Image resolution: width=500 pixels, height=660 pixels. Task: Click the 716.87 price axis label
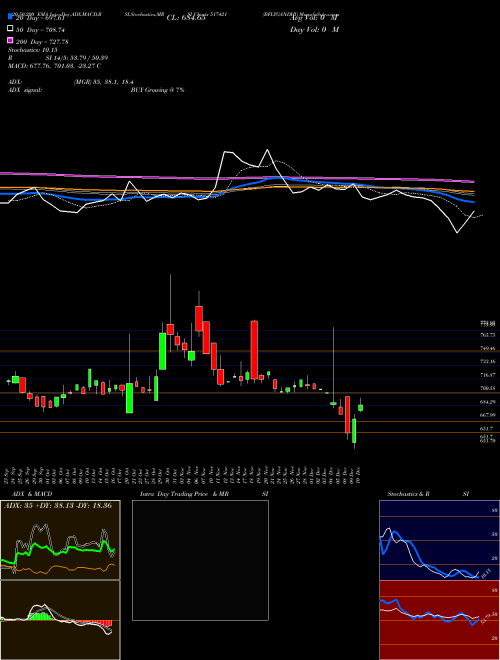(487, 375)
